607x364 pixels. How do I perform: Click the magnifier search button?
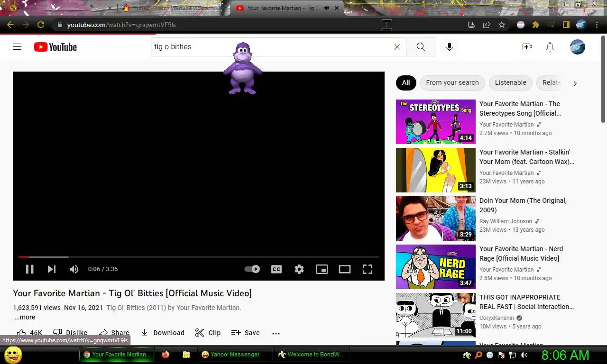[421, 47]
